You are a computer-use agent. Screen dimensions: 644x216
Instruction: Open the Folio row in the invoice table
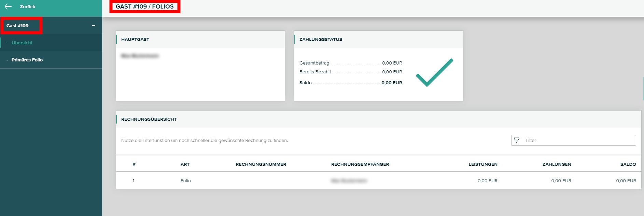coord(186,181)
